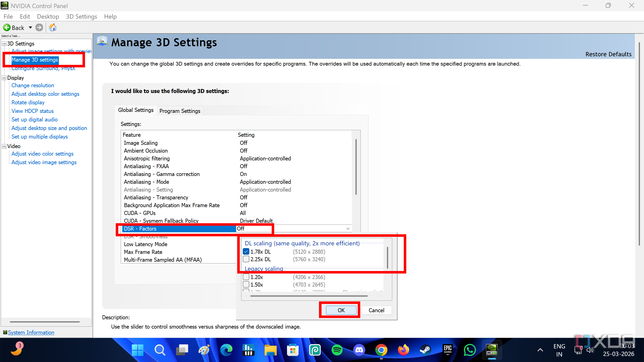Enable the 2.25x DL scaling checkbox
644x362 pixels.
point(246,259)
